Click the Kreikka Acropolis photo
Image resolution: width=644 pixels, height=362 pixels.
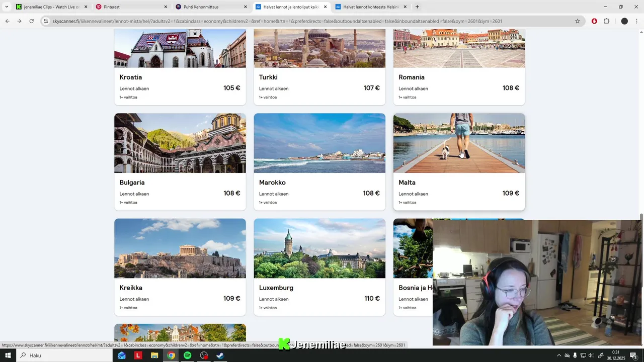[180, 248]
